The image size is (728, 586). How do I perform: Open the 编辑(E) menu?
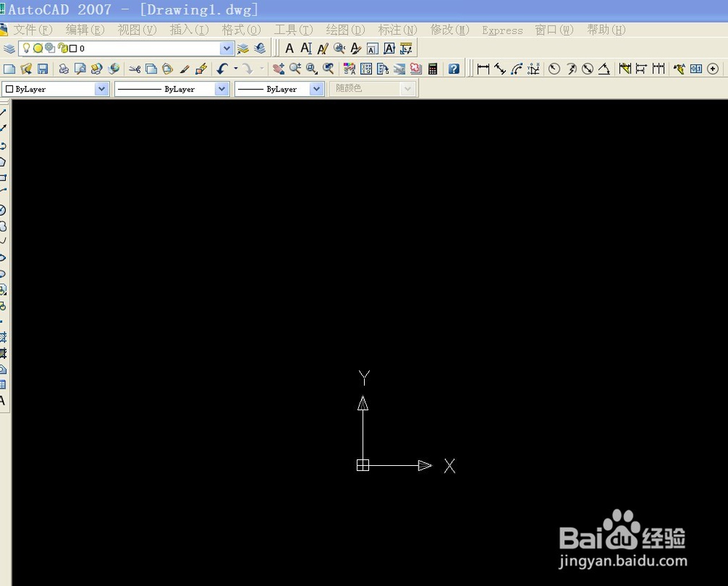[85, 30]
